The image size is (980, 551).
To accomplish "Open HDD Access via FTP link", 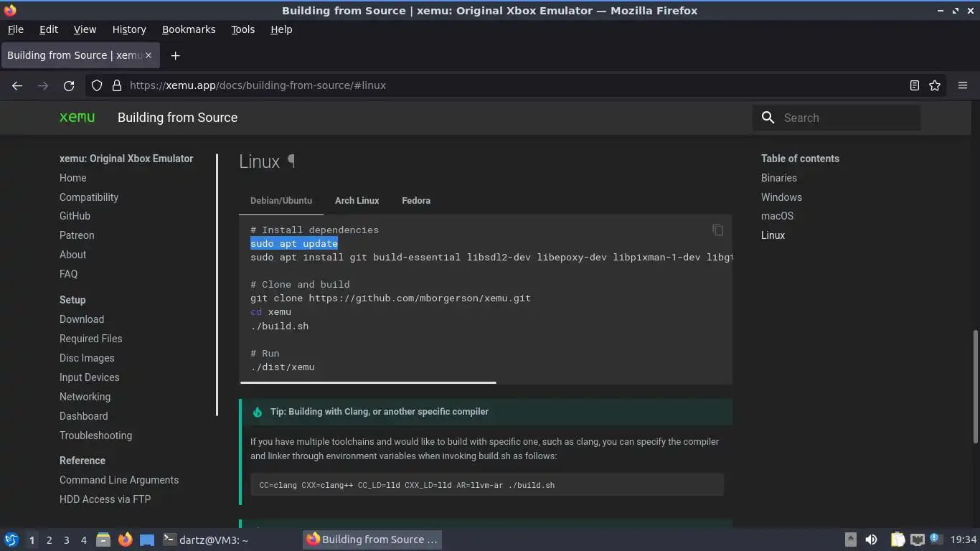I will pos(105,499).
